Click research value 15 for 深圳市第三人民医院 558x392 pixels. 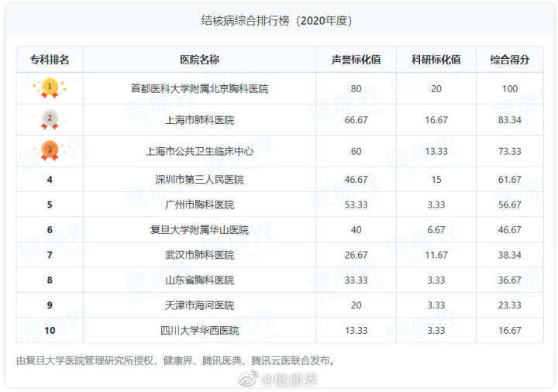click(436, 179)
